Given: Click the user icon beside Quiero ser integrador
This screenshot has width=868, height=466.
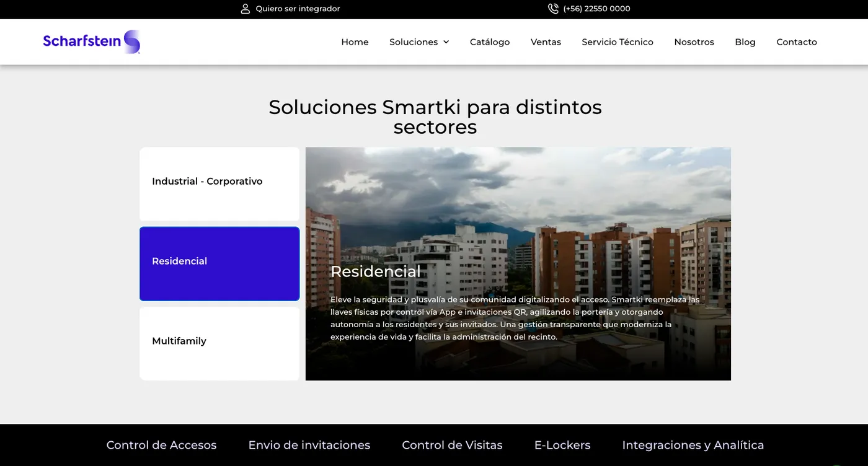Looking at the screenshot, I should [x=246, y=9].
